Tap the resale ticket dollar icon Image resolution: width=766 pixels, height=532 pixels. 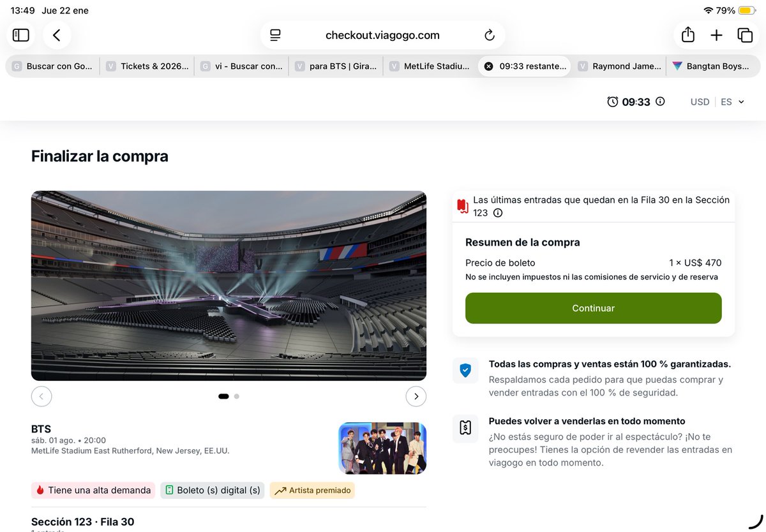[x=465, y=427]
